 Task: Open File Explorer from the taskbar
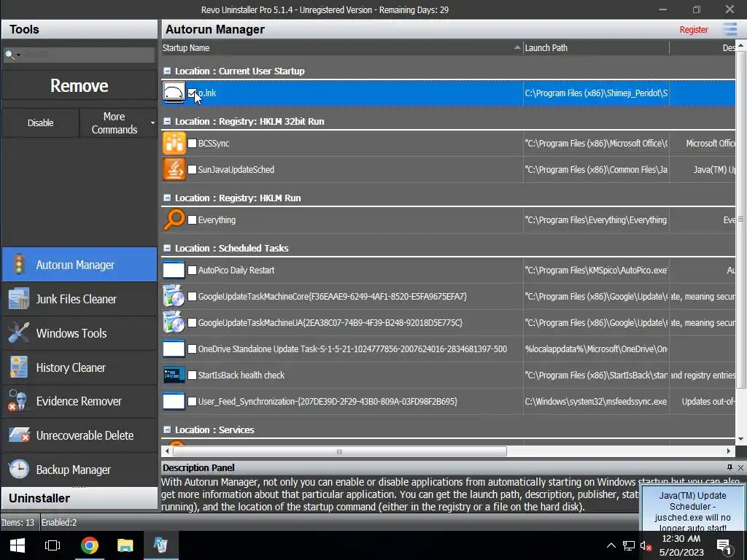(x=125, y=545)
